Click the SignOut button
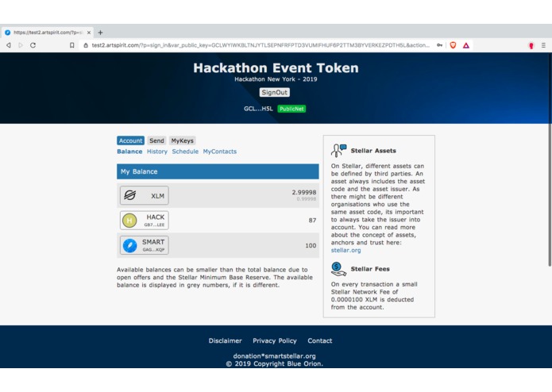Screen dimensions: 552x392 click(x=275, y=93)
